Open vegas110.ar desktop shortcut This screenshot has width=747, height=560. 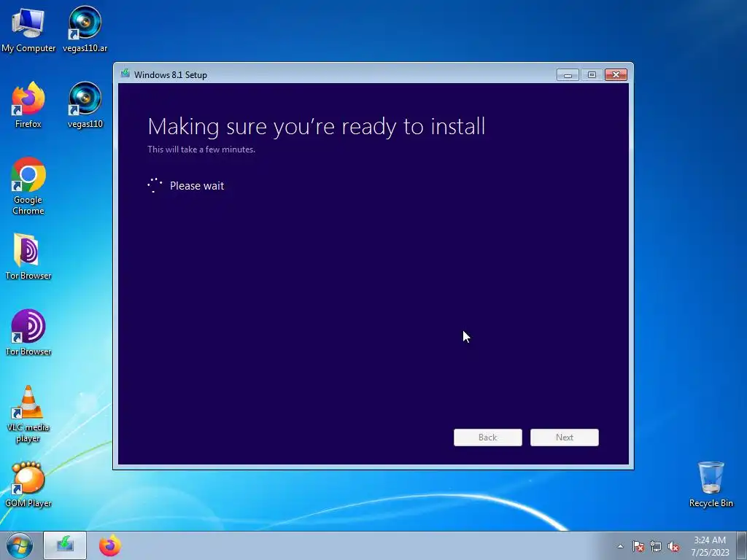(85, 28)
